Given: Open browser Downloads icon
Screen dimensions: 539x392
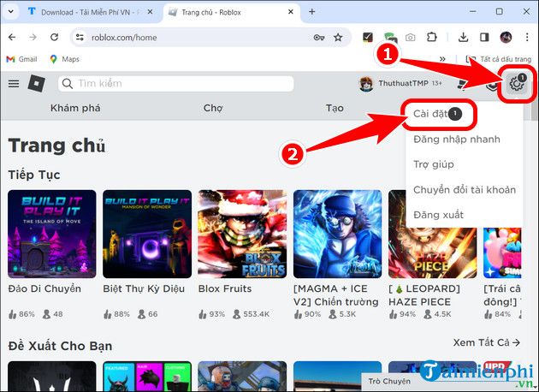Looking at the screenshot, I should pos(464,37).
